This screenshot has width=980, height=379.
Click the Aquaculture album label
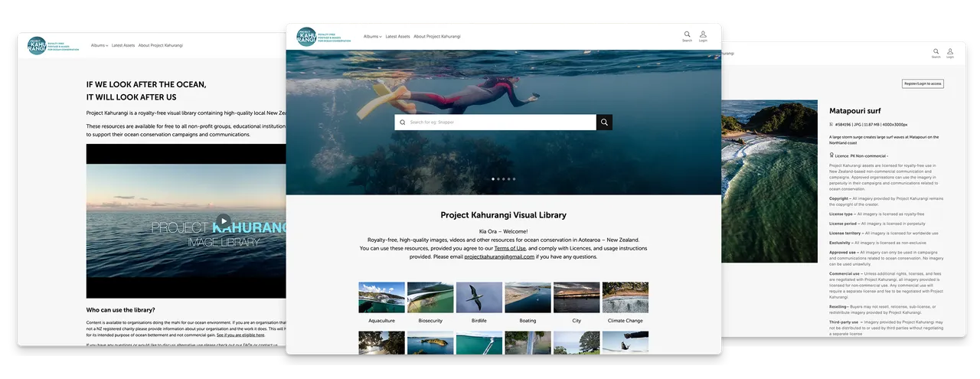[x=381, y=321]
